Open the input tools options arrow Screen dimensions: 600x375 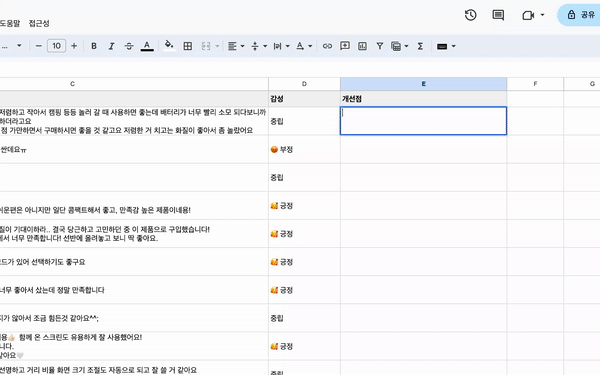pos(454,46)
